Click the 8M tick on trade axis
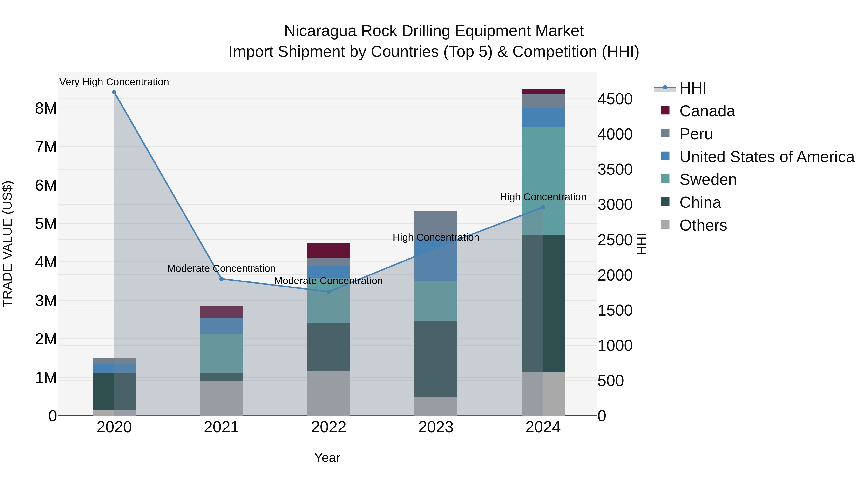Image resolution: width=868 pixels, height=488 pixels. click(x=46, y=108)
